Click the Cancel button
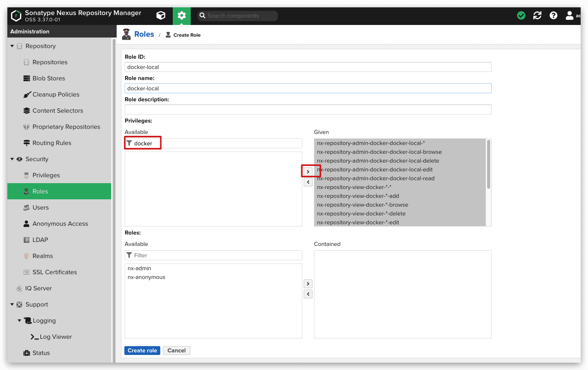Image resolution: width=588 pixels, height=370 pixels. 176,351
